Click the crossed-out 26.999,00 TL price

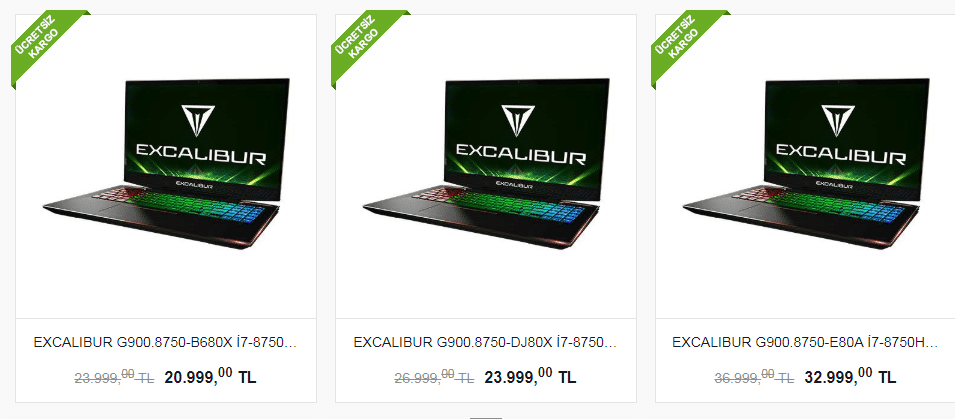(434, 377)
